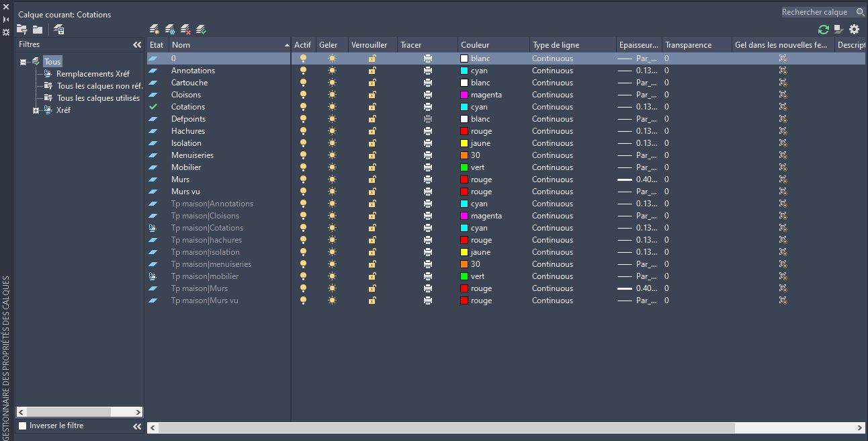
Task: Open the layer settings gear icon
Action: point(854,30)
